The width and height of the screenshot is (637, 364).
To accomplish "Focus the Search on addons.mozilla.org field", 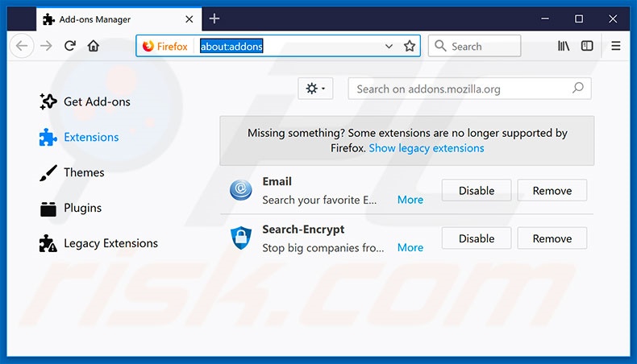I will point(469,89).
